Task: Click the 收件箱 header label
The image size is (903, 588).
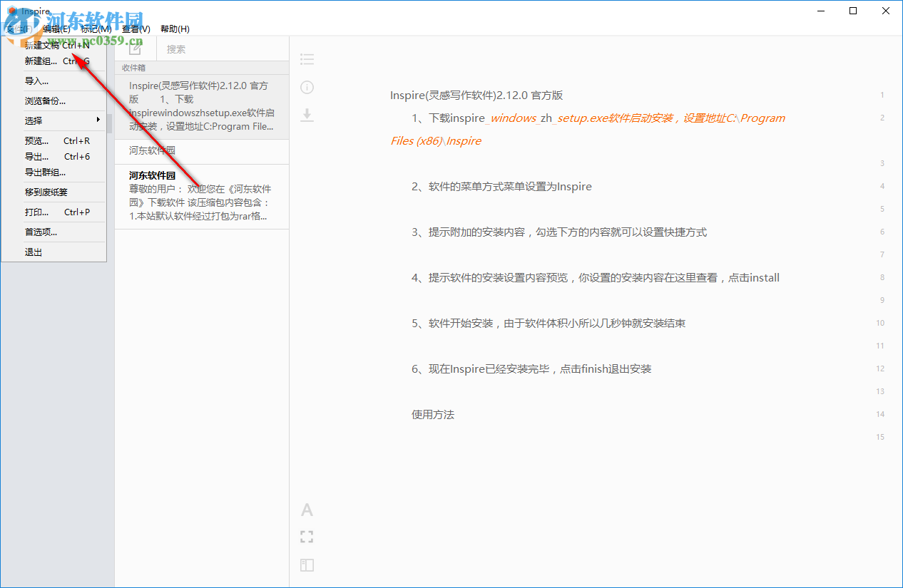Action: click(x=133, y=68)
